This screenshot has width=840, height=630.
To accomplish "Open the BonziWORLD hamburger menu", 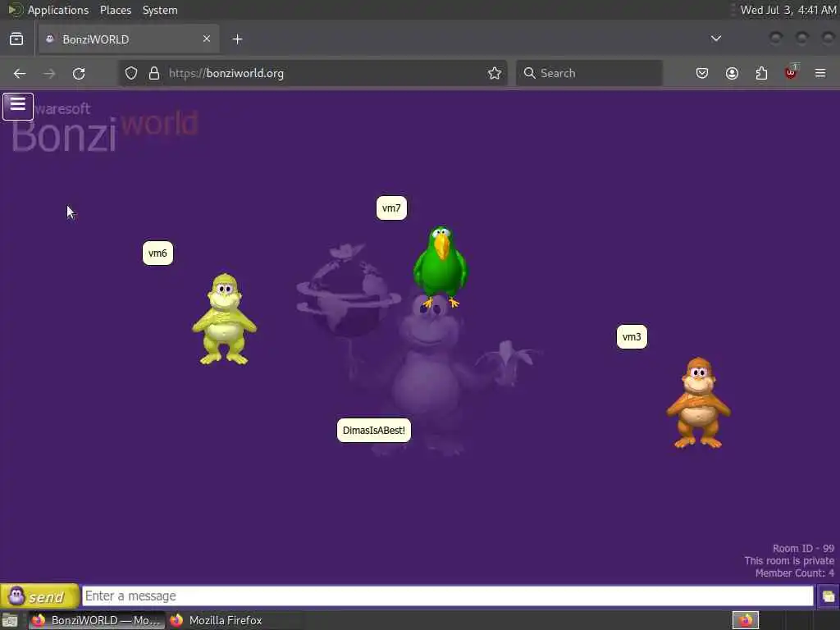I will 18,106.
